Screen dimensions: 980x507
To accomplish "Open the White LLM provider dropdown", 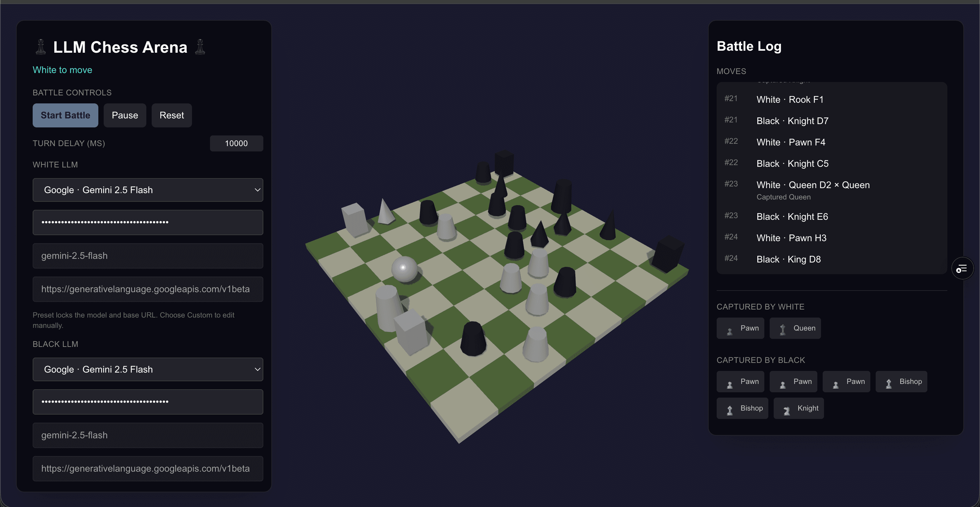I will (148, 190).
